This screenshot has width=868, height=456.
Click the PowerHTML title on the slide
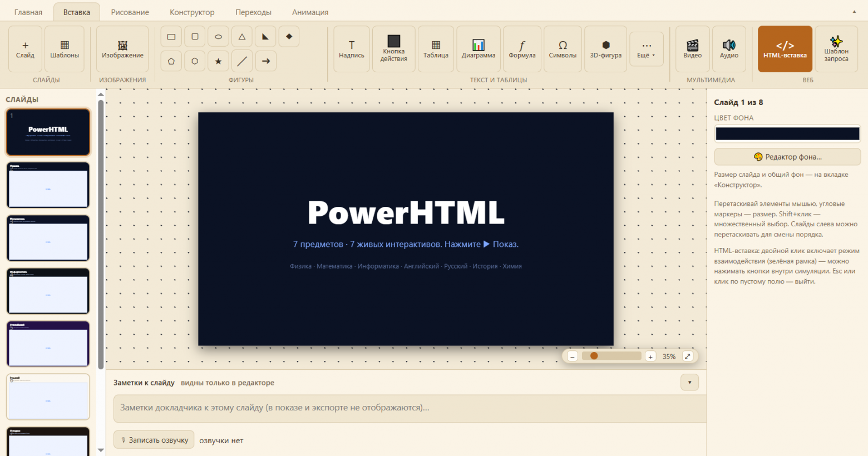tap(406, 212)
